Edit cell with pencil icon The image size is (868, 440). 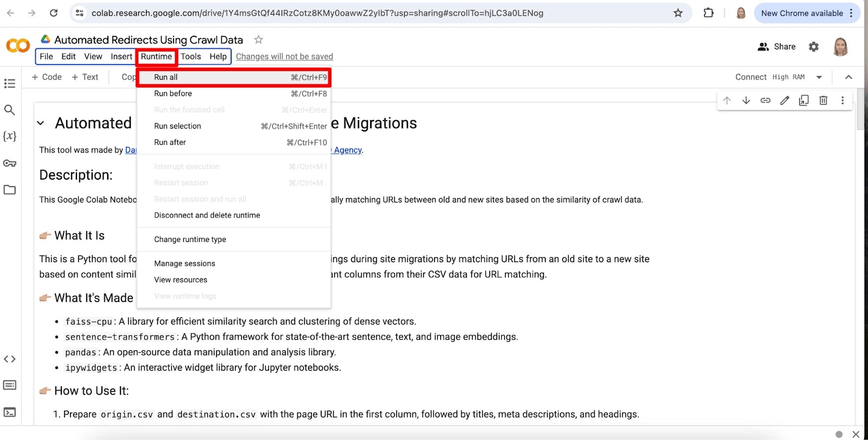tap(784, 100)
